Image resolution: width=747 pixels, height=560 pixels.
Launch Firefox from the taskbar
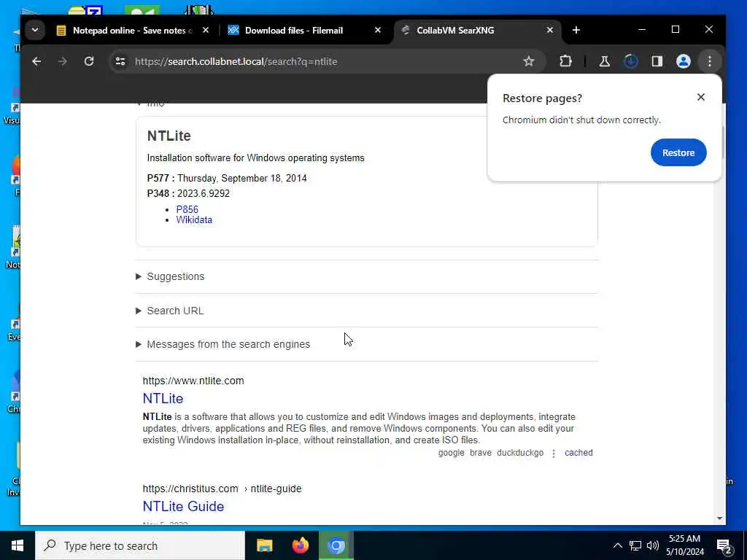[300, 545]
